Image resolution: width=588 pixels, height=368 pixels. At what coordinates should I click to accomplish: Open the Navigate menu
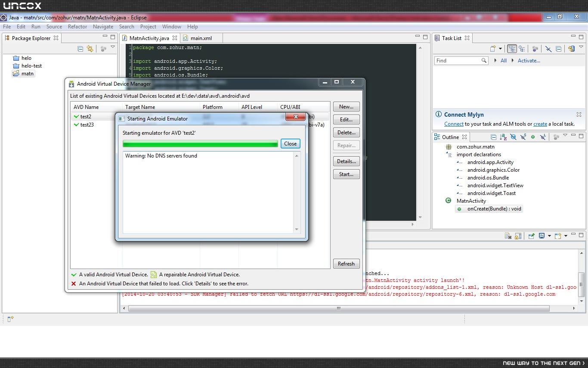[x=103, y=27]
